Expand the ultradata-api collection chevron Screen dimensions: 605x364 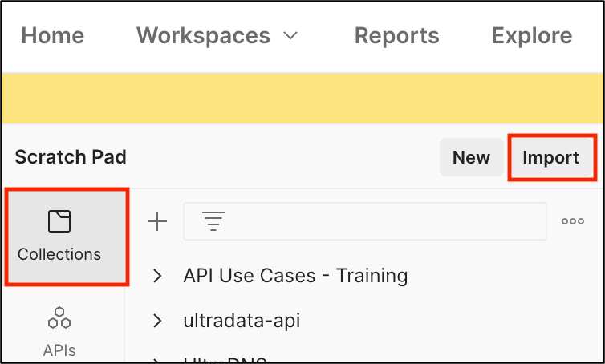pyautogui.click(x=157, y=321)
